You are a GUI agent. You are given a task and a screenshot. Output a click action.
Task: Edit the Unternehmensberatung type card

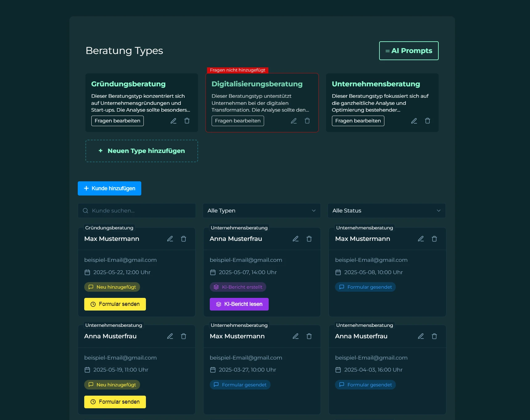(414, 121)
